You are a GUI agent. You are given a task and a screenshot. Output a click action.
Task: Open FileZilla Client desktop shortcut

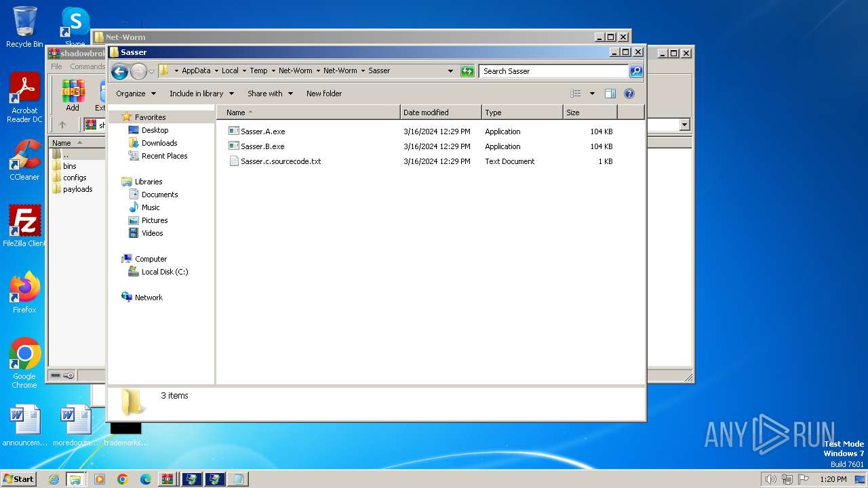[24, 226]
